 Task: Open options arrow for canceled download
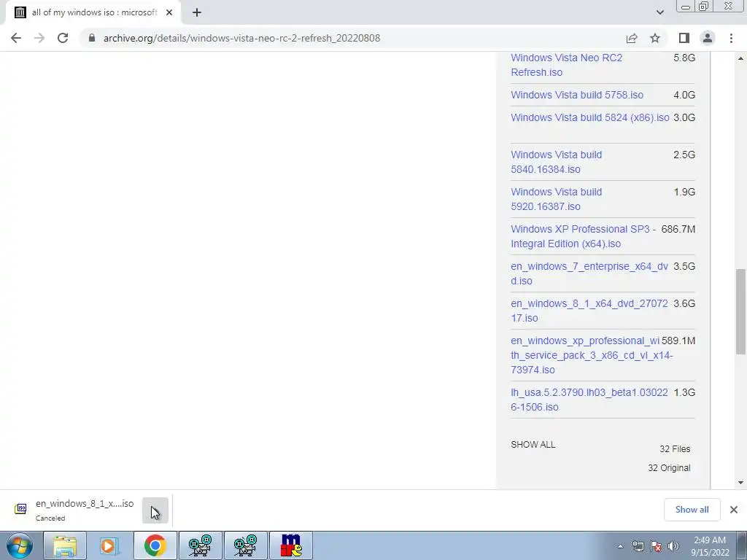click(x=155, y=510)
